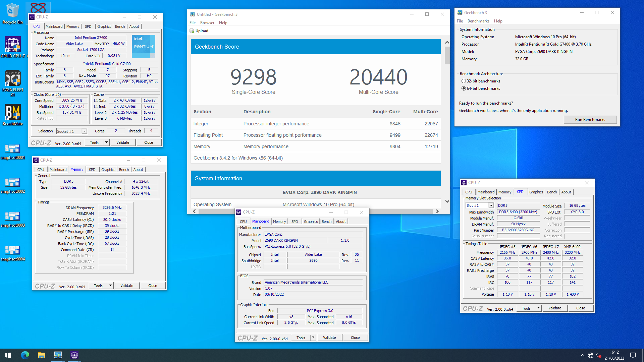Open the Socket #1 selection dropdown
Viewport: 644px width, 362px height.
(x=71, y=131)
